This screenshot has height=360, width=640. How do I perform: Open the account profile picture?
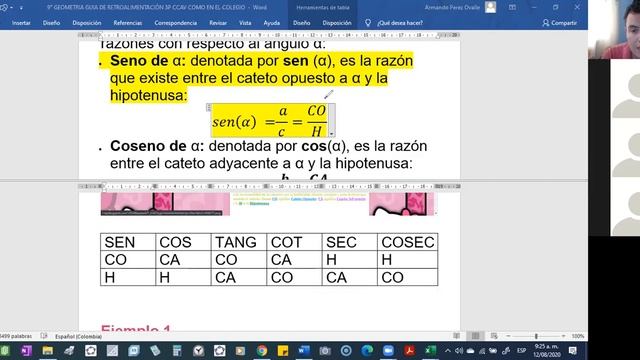pyautogui.click(x=490, y=7)
